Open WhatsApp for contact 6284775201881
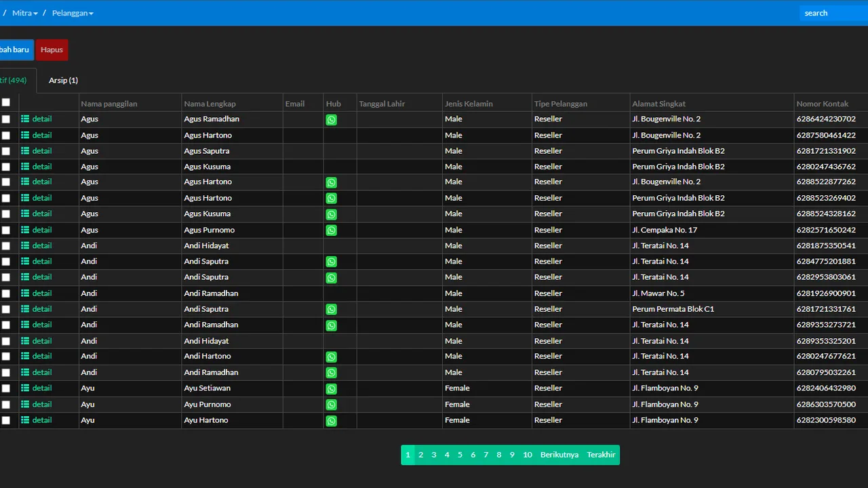The width and height of the screenshot is (868, 488). pos(331,262)
